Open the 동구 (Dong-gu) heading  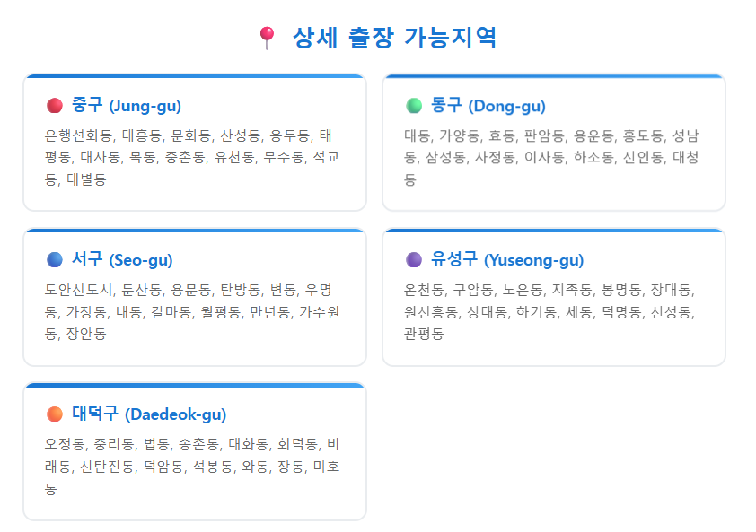pyautogui.click(x=488, y=105)
